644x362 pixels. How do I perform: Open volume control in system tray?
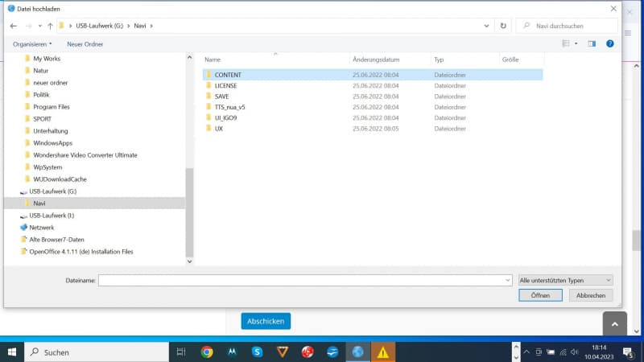click(574, 352)
